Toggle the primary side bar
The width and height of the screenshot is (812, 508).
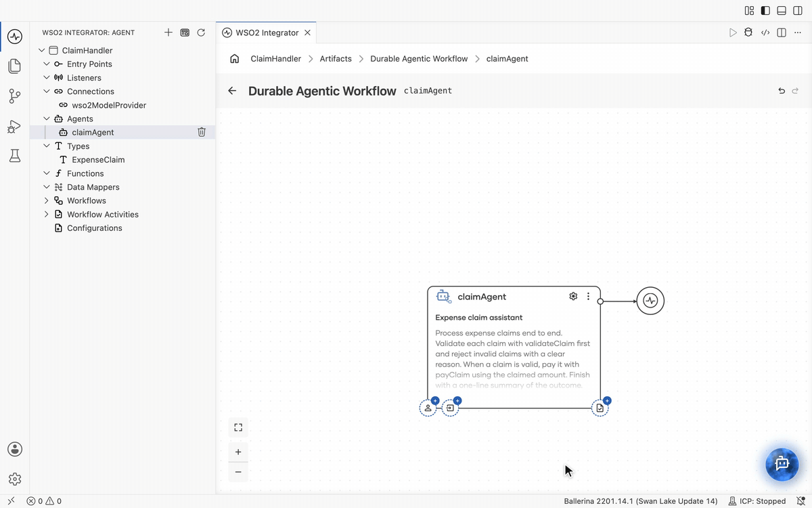pos(765,10)
